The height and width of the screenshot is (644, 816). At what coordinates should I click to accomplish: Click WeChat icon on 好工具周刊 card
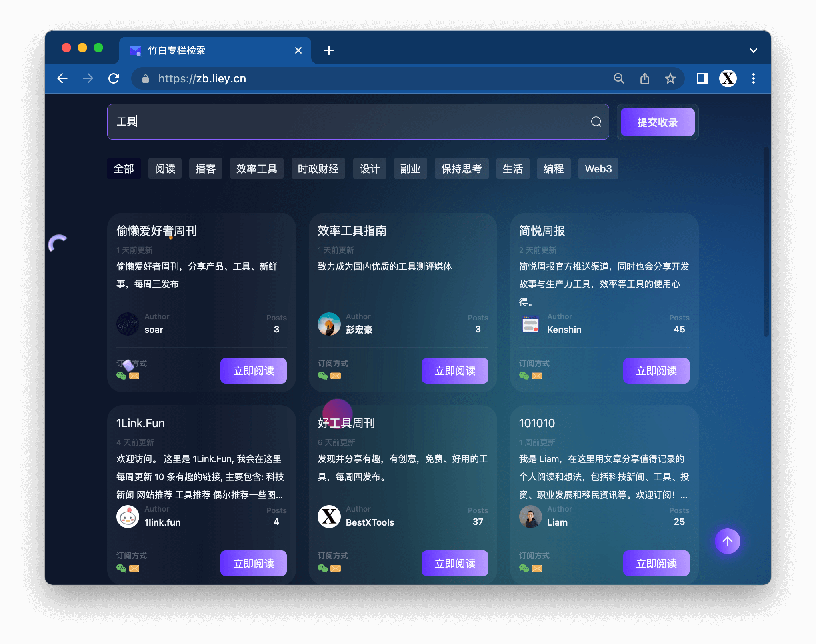[x=322, y=568]
